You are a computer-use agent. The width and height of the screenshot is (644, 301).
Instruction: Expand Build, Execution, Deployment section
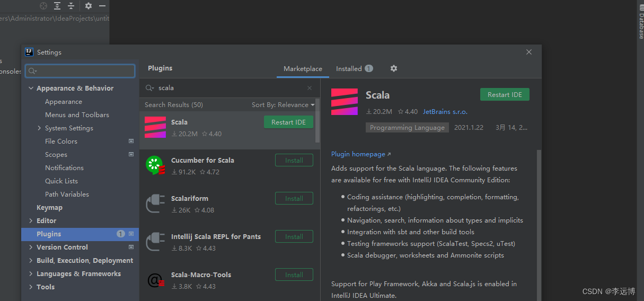tap(31, 260)
